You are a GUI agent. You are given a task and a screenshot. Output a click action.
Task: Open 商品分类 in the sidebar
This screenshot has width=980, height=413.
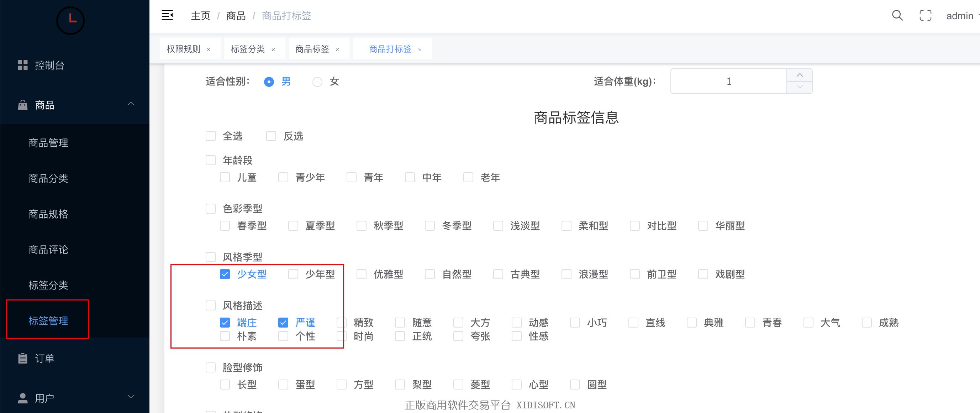pyautogui.click(x=48, y=178)
